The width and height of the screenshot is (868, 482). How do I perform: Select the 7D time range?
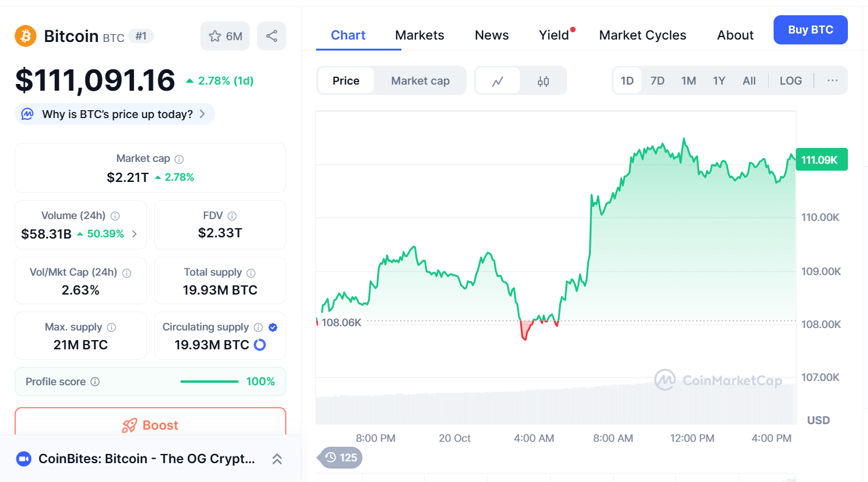(657, 81)
